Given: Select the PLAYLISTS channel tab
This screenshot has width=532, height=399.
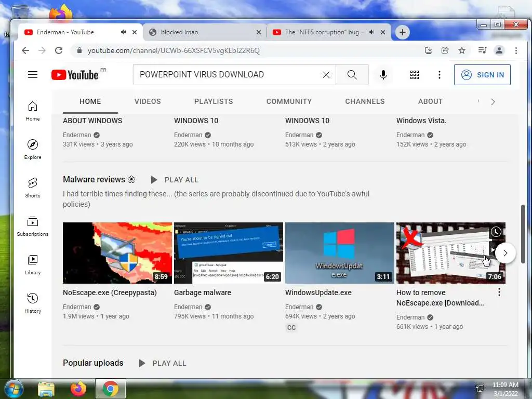Looking at the screenshot, I should [x=214, y=101].
